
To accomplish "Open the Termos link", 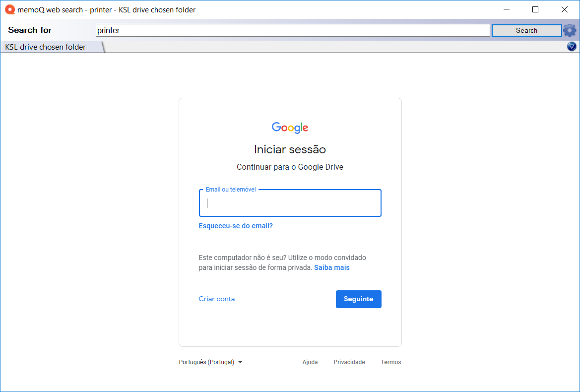I will [x=391, y=362].
